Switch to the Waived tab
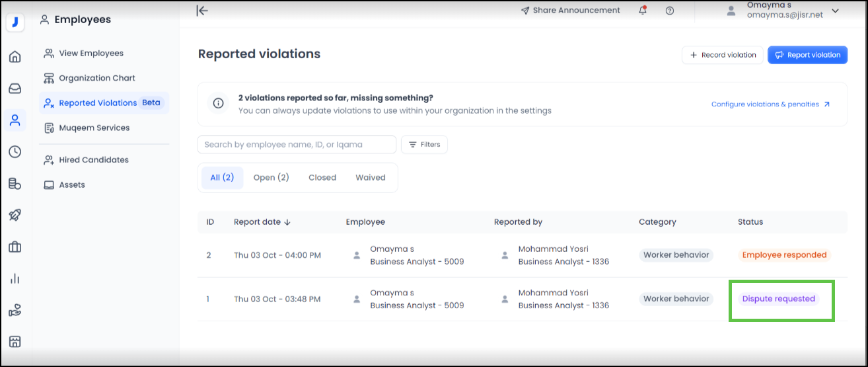 (x=370, y=178)
